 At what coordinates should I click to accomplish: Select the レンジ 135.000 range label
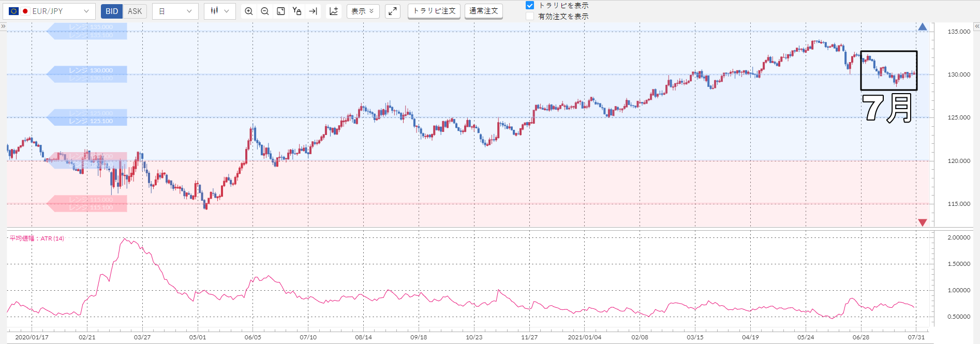click(x=91, y=27)
